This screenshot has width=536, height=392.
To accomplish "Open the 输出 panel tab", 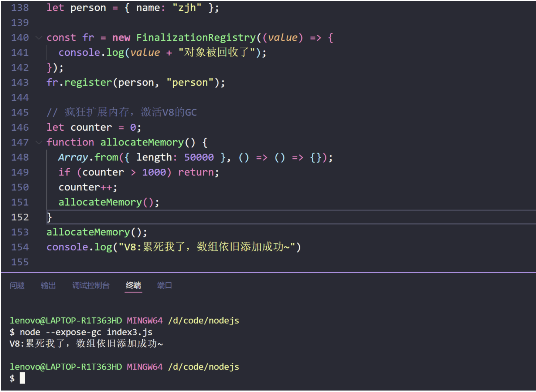I will [48, 285].
